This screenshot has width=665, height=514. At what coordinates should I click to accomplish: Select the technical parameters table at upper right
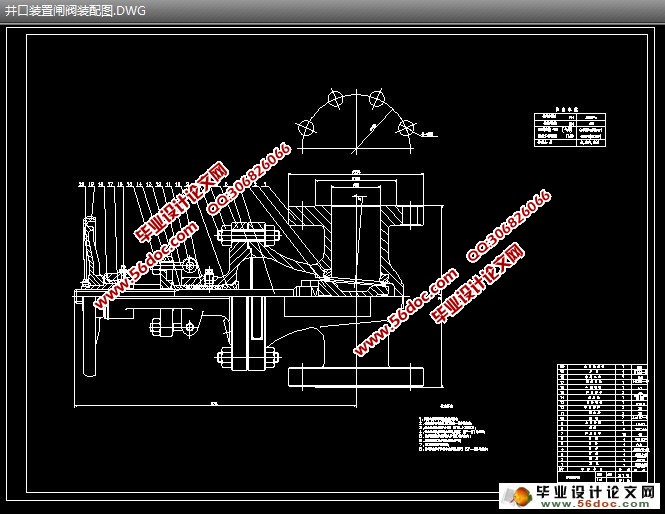570,128
